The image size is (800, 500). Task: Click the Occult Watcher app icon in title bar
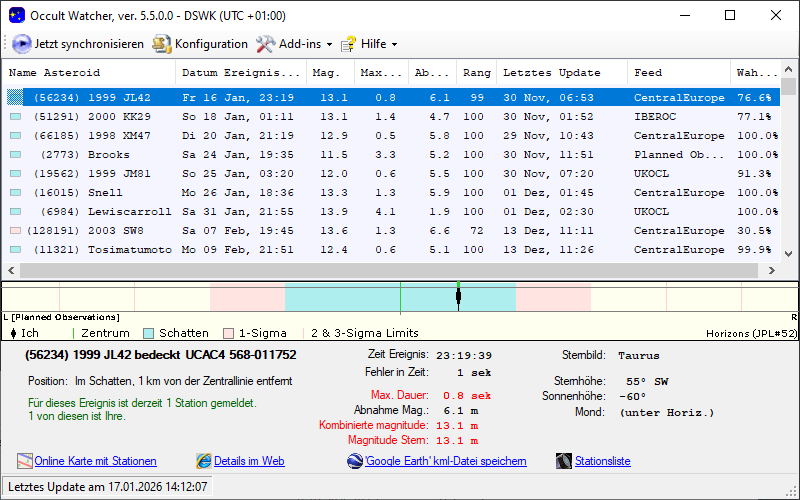pyautogui.click(x=16, y=15)
